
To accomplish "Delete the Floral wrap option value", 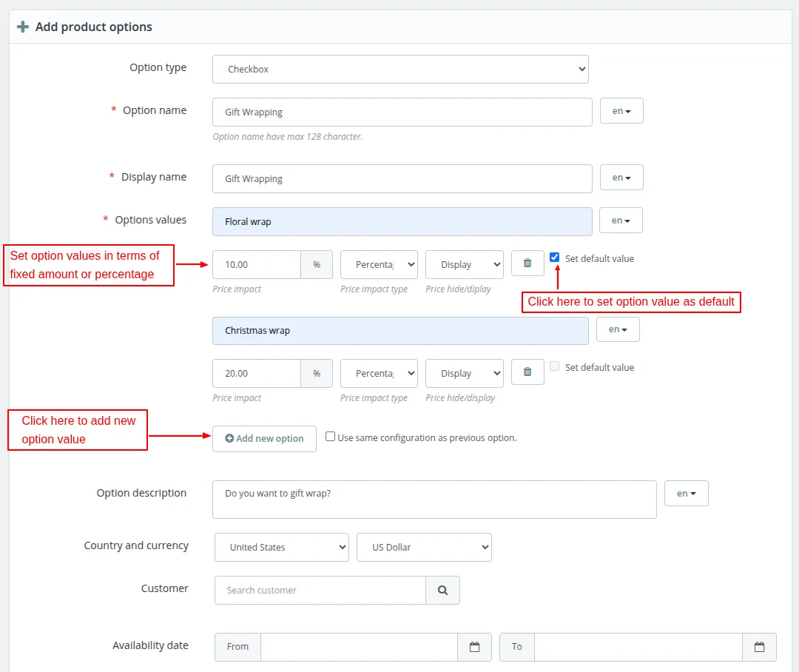I will pos(527,264).
